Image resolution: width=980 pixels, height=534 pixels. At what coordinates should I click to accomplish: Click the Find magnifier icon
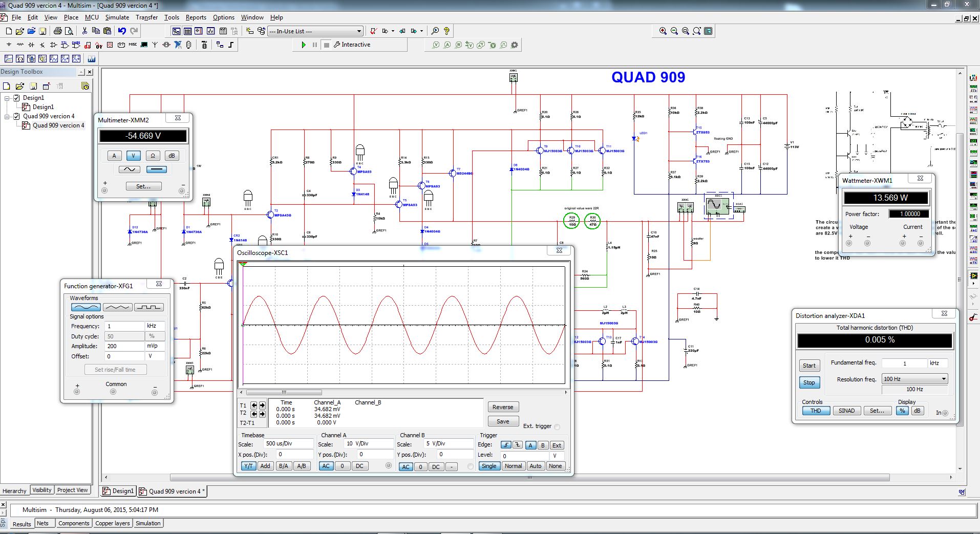pyautogui.click(x=435, y=31)
